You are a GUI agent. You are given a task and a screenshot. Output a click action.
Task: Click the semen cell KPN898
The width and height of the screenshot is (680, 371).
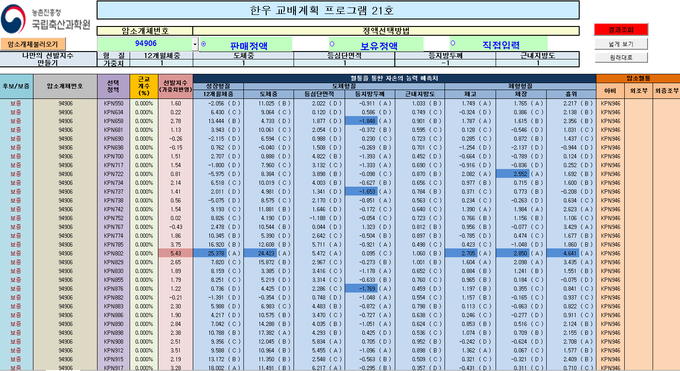click(x=114, y=333)
